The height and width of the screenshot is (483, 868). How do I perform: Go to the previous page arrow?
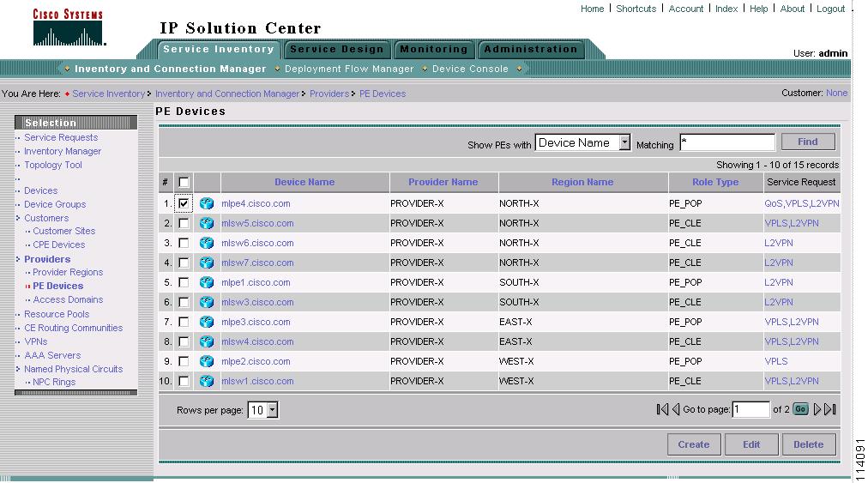[x=676, y=409]
